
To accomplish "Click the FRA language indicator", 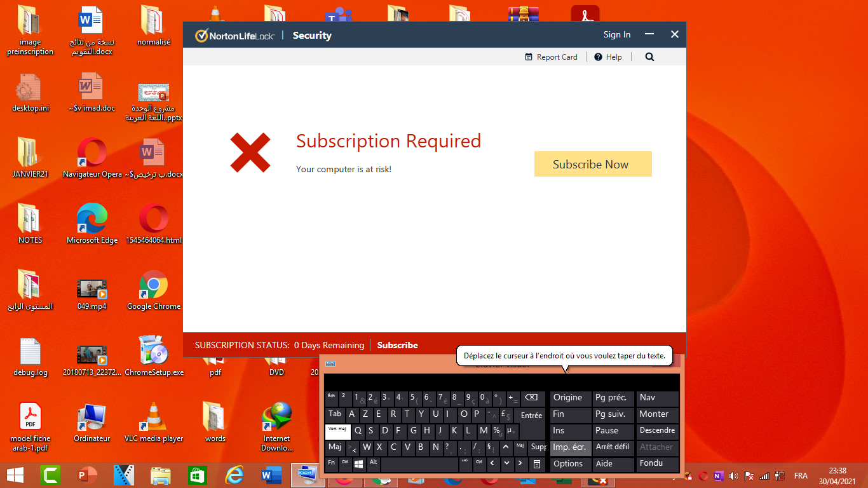I will [x=801, y=476].
